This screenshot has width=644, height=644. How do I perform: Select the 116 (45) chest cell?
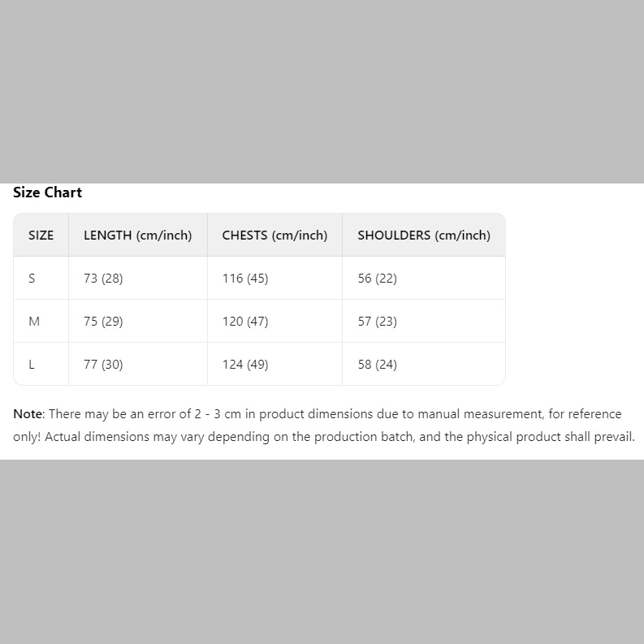(245, 279)
